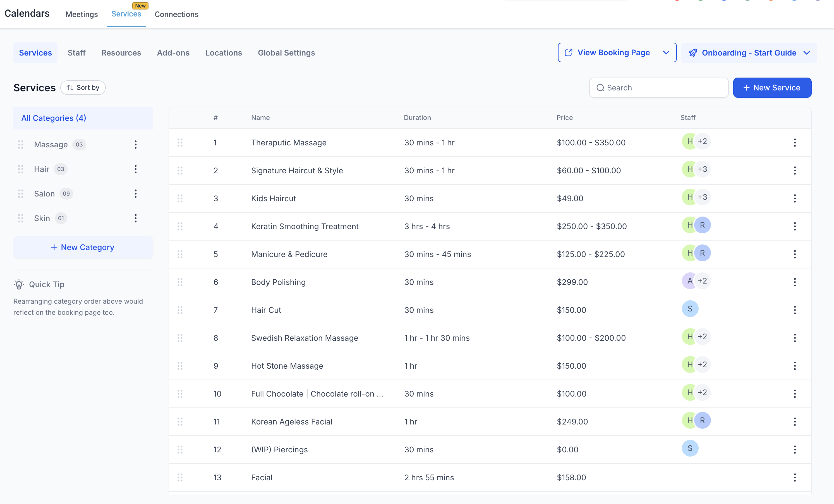This screenshot has height=504, width=834.
Task: Open the Sort by options
Action: tap(83, 88)
